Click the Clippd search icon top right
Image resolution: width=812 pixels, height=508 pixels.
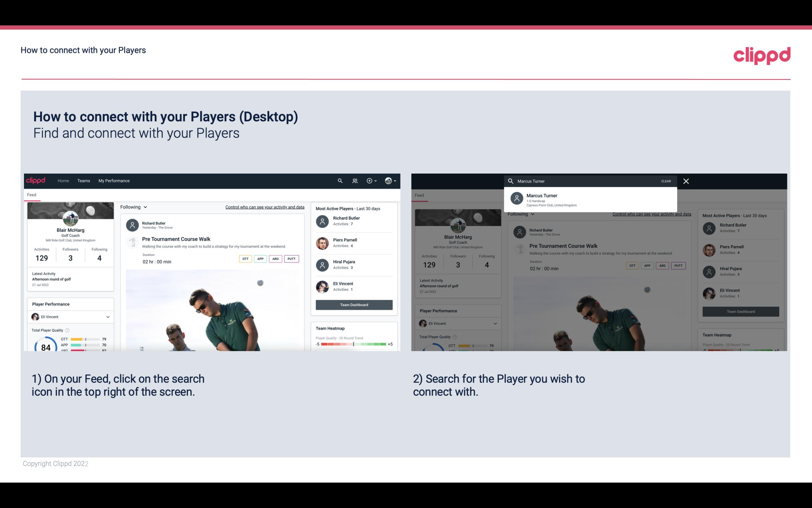coord(340,180)
